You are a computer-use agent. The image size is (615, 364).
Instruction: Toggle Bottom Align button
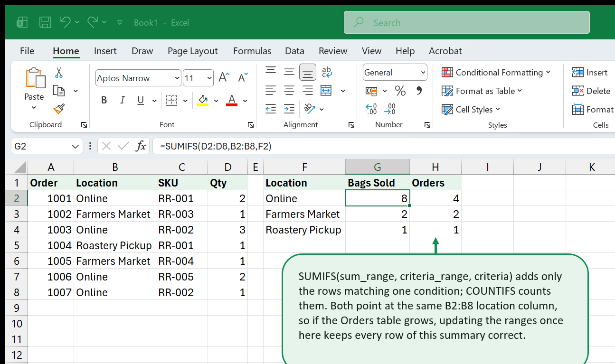(308, 72)
